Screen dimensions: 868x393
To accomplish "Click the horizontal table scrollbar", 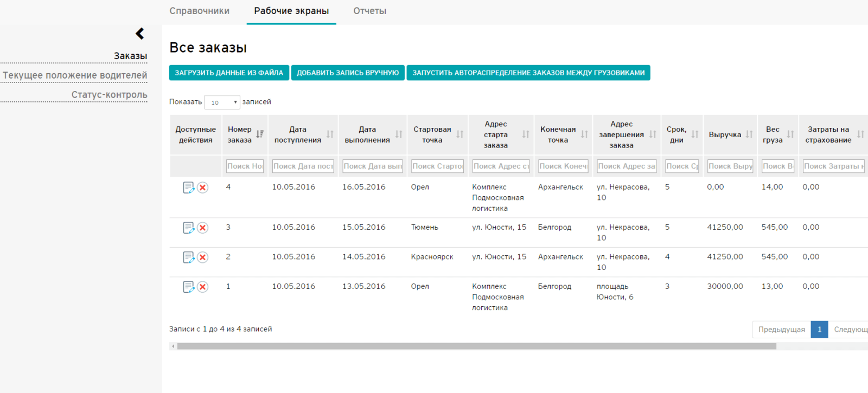I will pyautogui.click(x=476, y=346).
